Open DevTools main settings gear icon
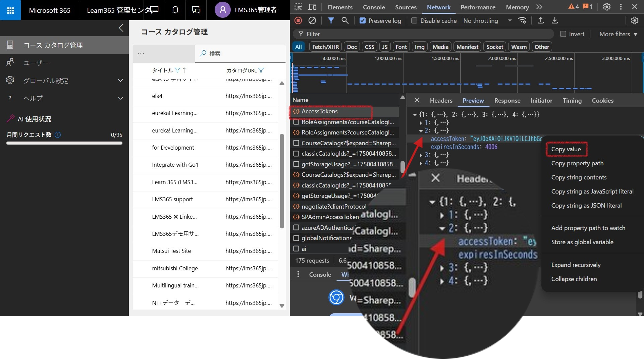Screen dimensions: 644x359 607,7
